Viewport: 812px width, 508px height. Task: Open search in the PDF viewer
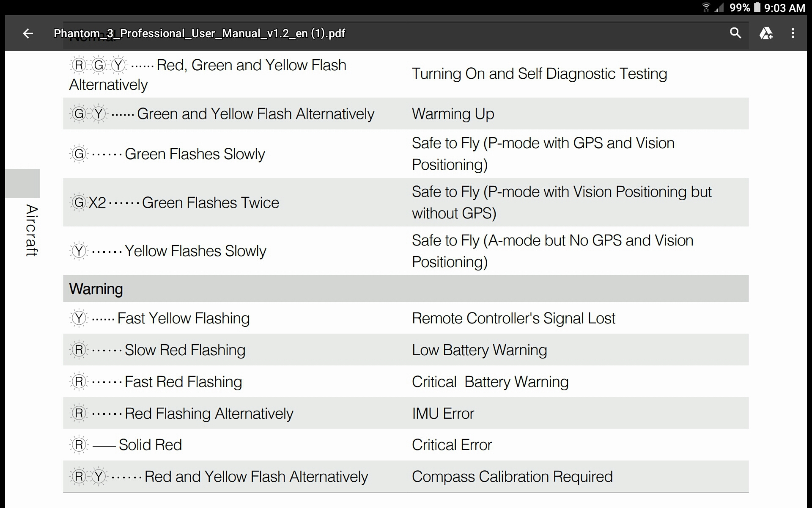tap(735, 33)
